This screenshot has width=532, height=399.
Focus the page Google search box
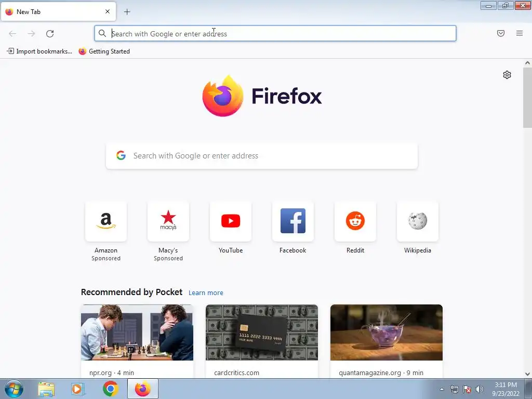(262, 156)
